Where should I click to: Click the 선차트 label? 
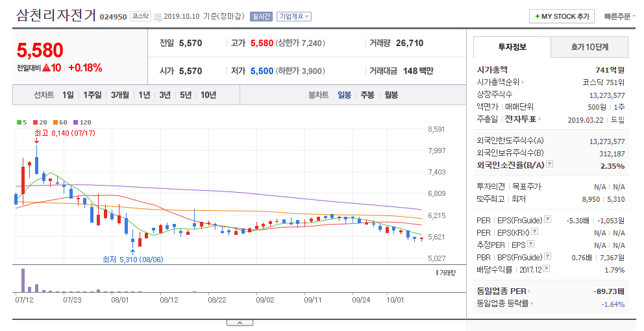[44, 95]
